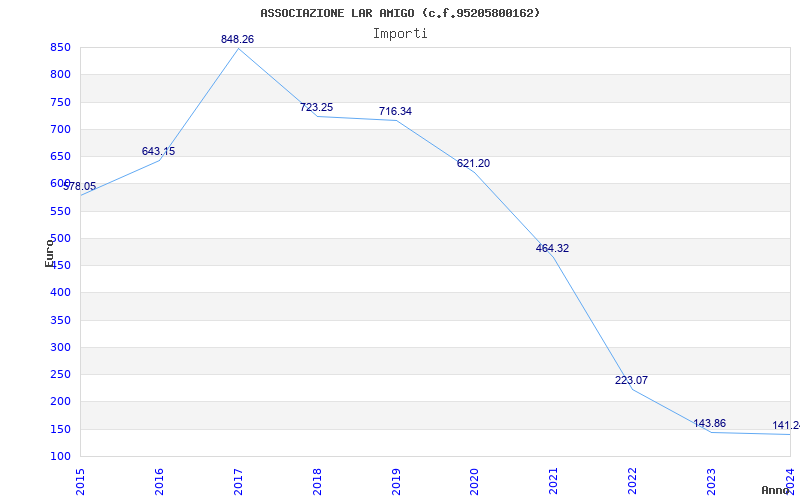Click the 848.26 data label for 2017

point(237,39)
